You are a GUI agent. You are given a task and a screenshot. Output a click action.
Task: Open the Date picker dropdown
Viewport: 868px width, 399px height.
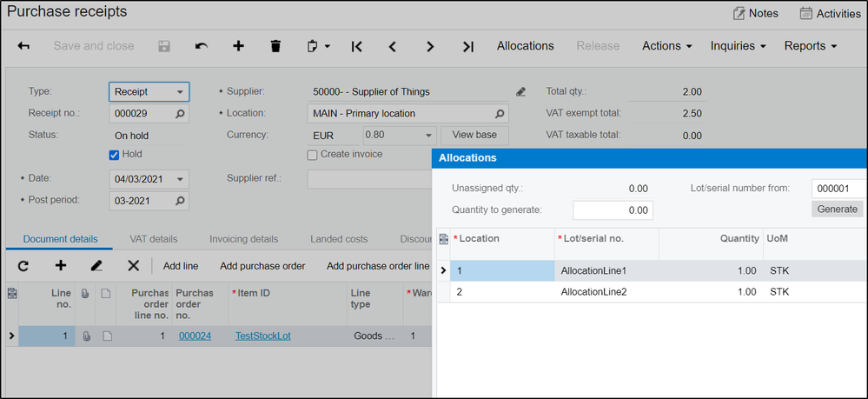[x=179, y=179]
